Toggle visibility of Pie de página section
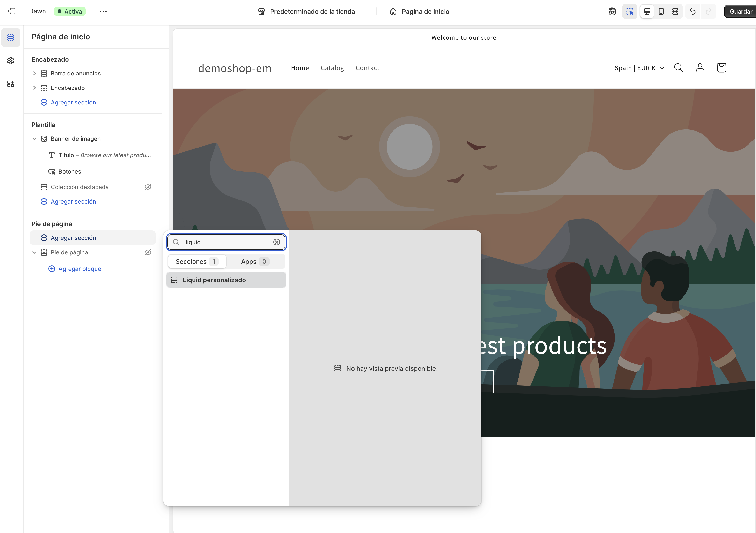The width and height of the screenshot is (756, 533). 148,252
